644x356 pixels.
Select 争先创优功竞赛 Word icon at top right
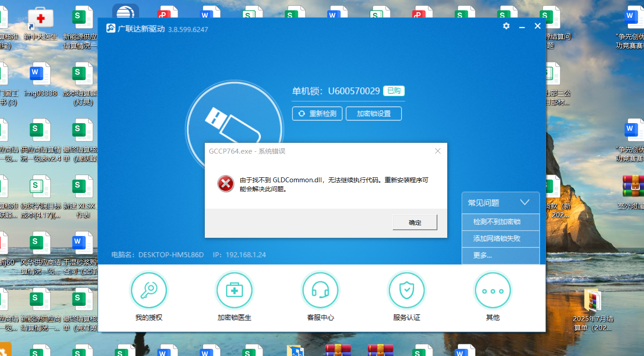[x=631, y=28]
